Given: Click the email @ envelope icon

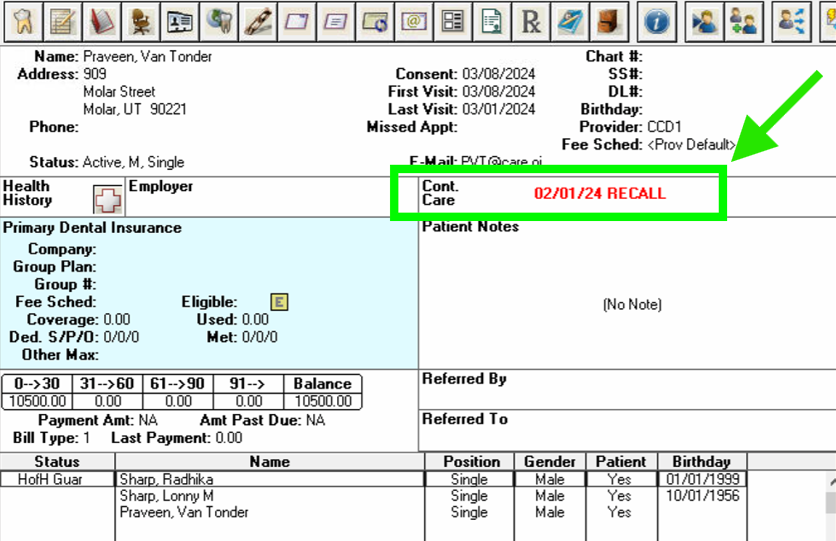Looking at the screenshot, I should (414, 22).
